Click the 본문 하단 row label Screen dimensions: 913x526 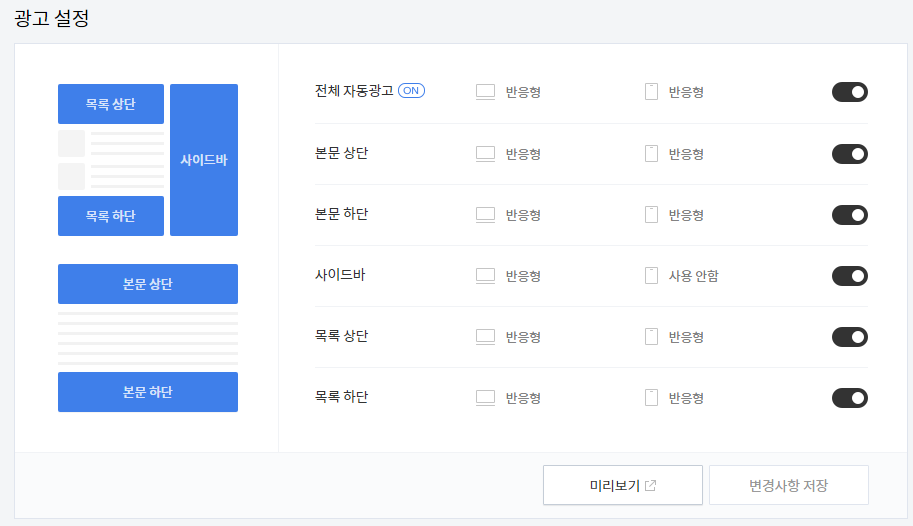pyautogui.click(x=341, y=214)
